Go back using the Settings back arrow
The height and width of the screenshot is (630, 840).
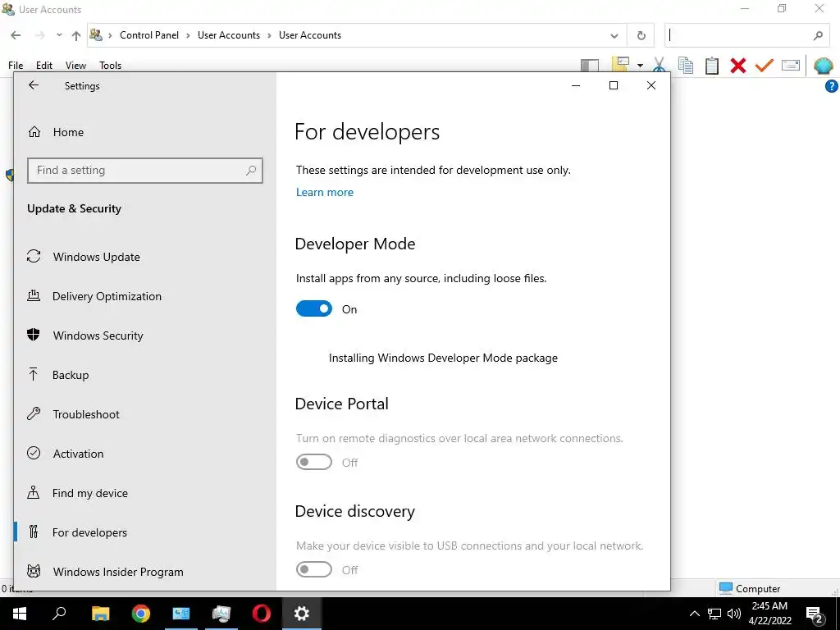point(34,85)
